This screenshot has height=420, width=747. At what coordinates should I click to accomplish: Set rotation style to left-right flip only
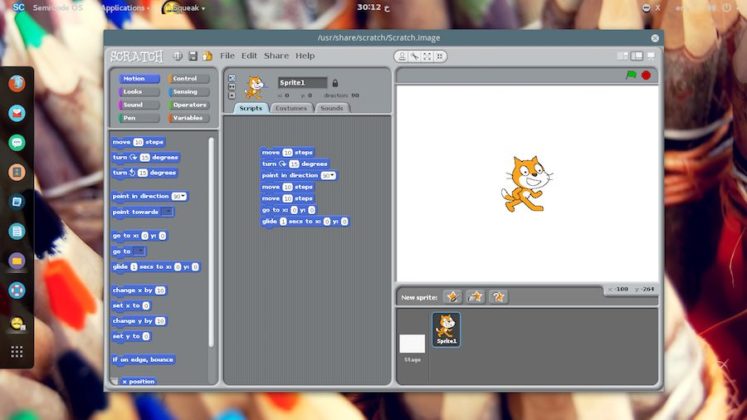click(232, 87)
